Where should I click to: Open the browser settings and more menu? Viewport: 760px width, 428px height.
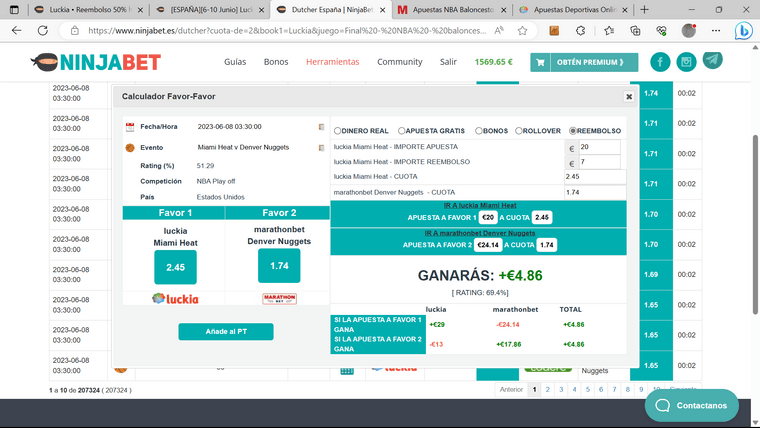click(716, 31)
